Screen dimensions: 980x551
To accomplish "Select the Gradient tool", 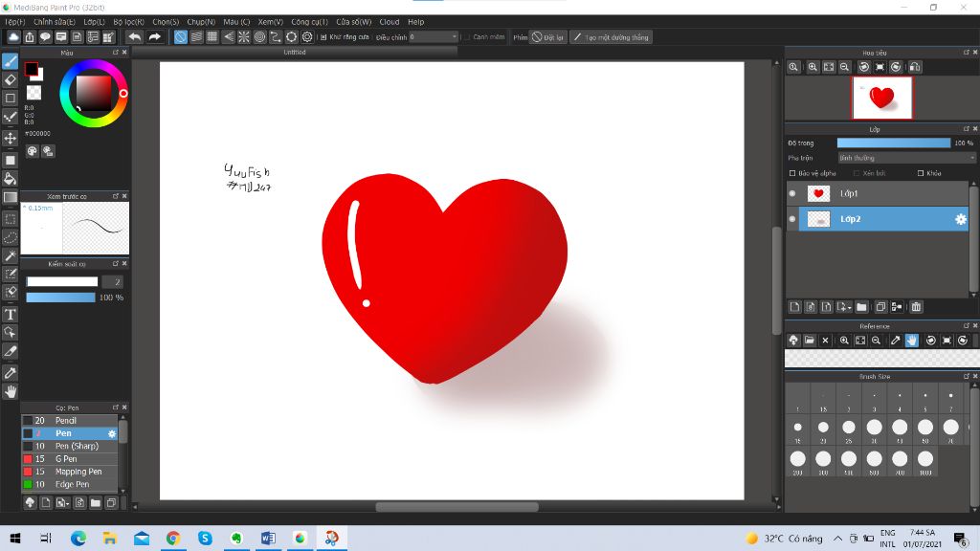I will 10,197.
